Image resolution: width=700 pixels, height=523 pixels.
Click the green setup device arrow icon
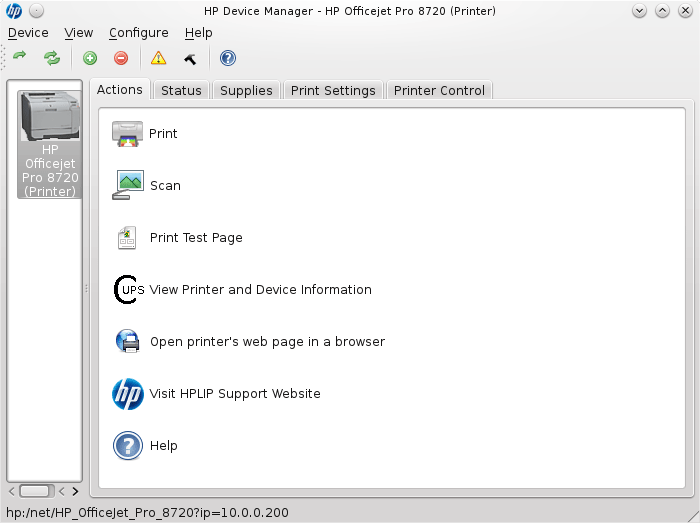coord(19,57)
